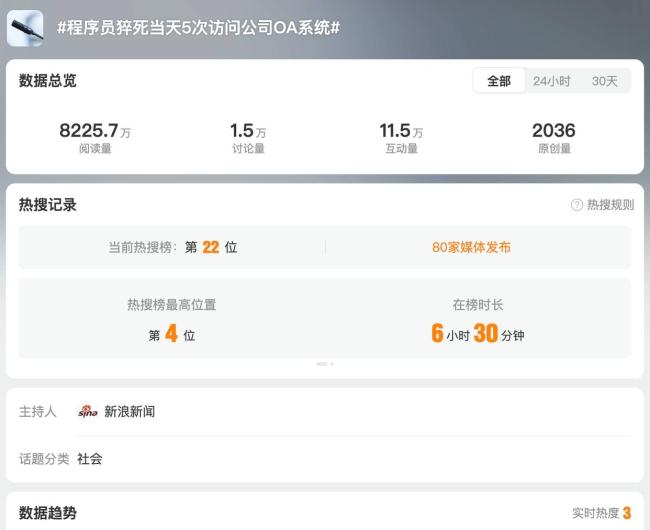Switch to the 30天 tab
Image resolution: width=650 pixels, height=530 pixels.
click(x=604, y=81)
